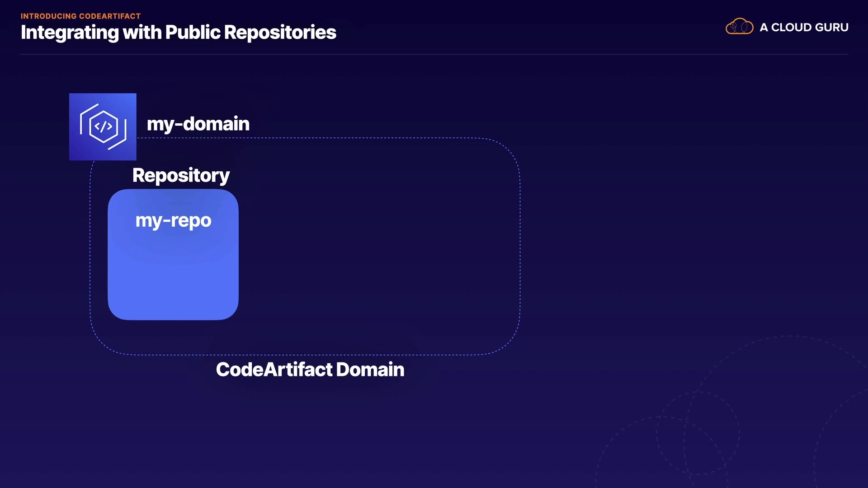This screenshot has height=488, width=868.
Task: Click the code brackets symbol inside hexagon
Action: click(104, 127)
